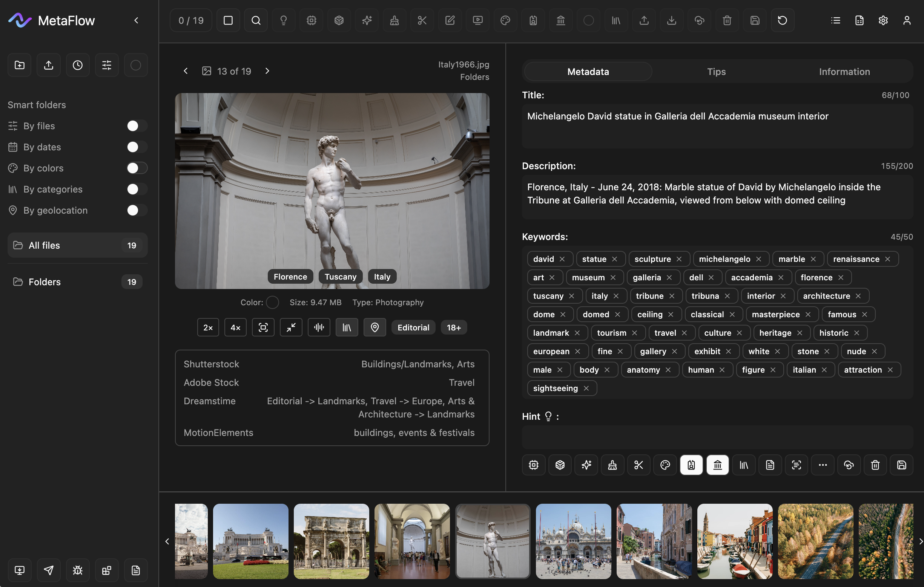The image size is (924, 587).
Task: Toggle the By colors smart folder switch
Action: pos(137,168)
